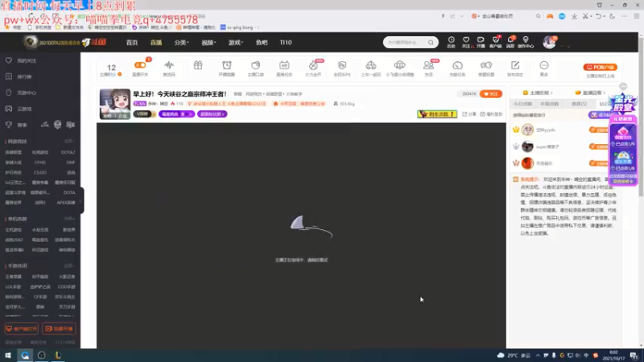
Task: Open TI10 in top navigation
Action: 286,43
